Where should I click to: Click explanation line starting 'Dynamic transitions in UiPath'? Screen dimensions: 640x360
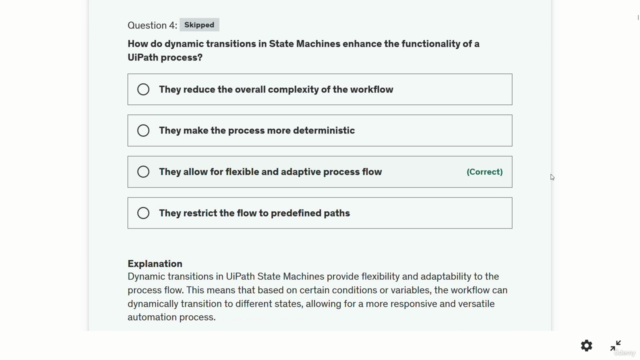[x=313, y=277]
